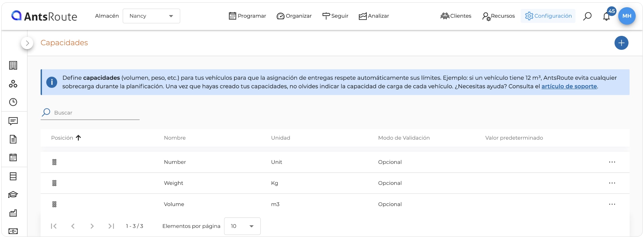Viewport: 644px width, 239px height.
Task: Grab the drag handle of Volume row
Action: point(54,204)
